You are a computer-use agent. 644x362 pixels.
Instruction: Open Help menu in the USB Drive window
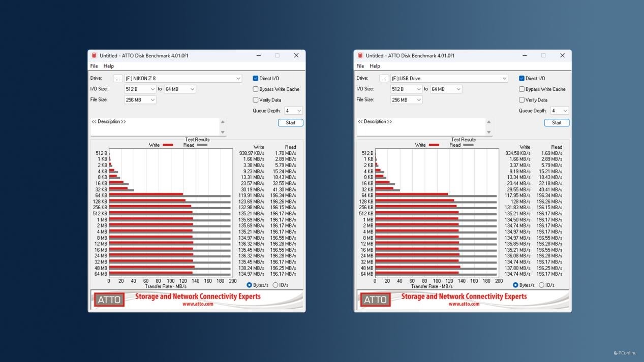(375, 66)
